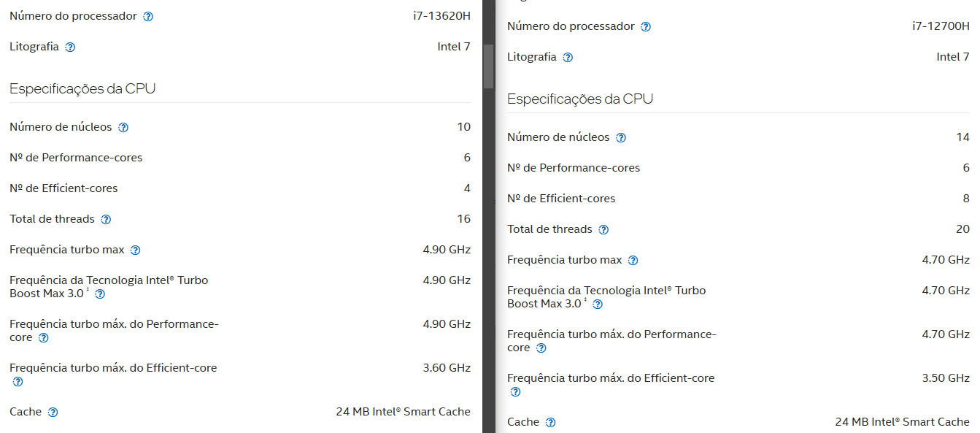Viewport: 980px width, 433px height.
Task: Open Turbo Boost Max 3.0 help icon, right panel
Action: (x=598, y=304)
